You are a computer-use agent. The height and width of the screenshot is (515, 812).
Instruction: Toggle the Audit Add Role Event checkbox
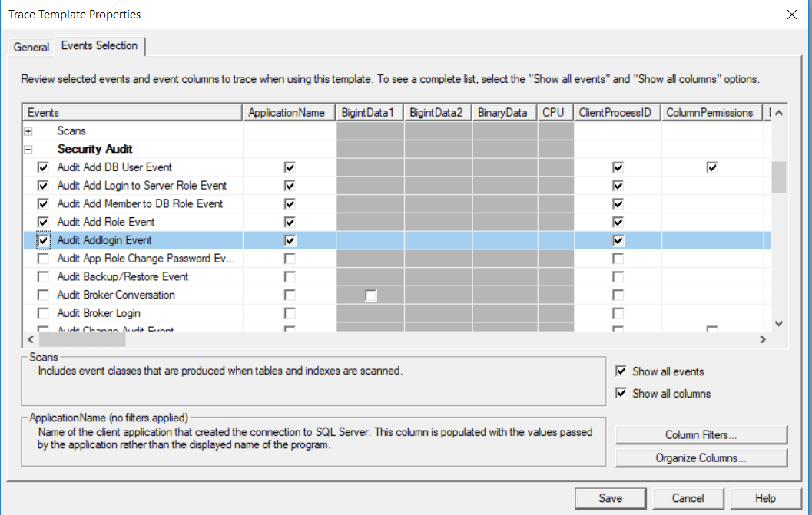pos(44,222)
